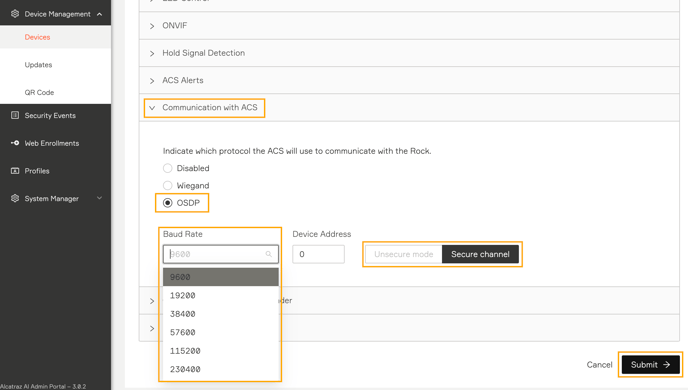The image size is (688, 390).
Task: Select the OSDP radio button
Action: point(168,203)
